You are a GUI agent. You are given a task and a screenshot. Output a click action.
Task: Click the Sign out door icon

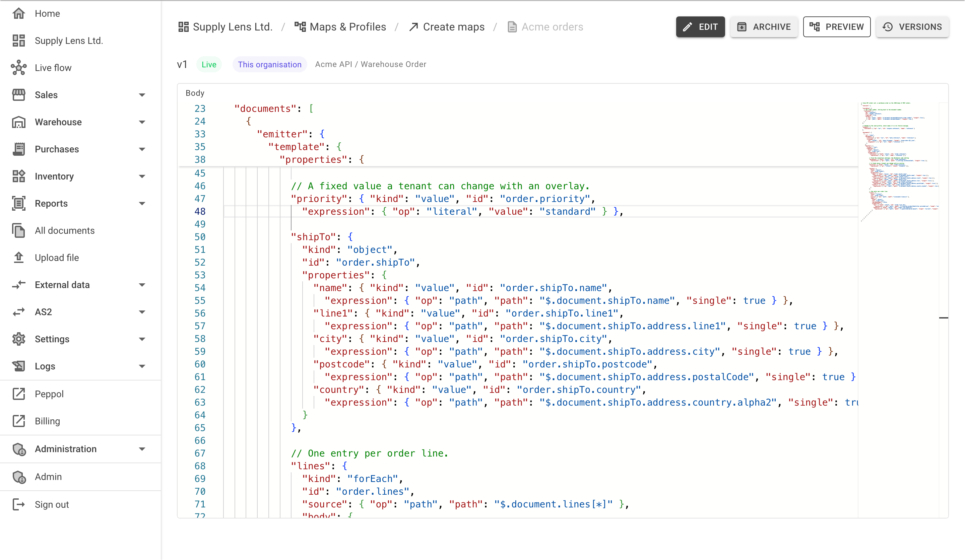point(18,504)
